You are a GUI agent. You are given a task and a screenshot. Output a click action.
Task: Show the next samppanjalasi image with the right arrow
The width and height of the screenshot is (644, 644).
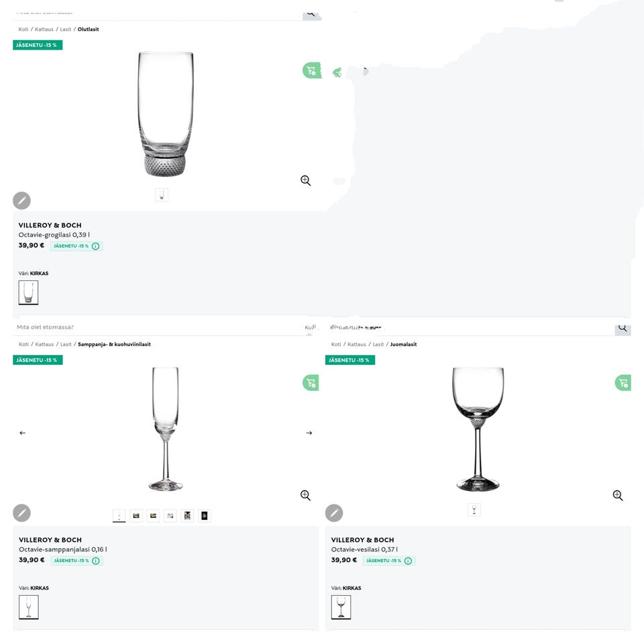tap(309, 433)
